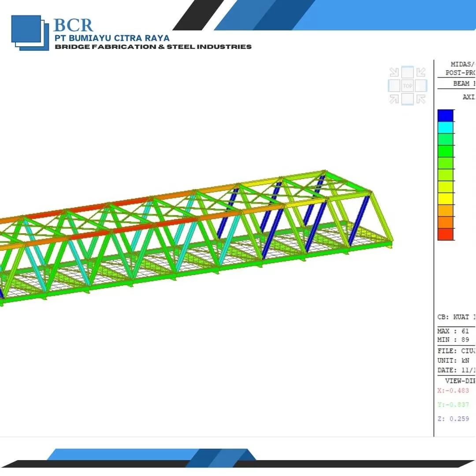This screenshot has height=476, width=476.
Task: Click the 'X:-0.483' view direction value
Action: 453,390
